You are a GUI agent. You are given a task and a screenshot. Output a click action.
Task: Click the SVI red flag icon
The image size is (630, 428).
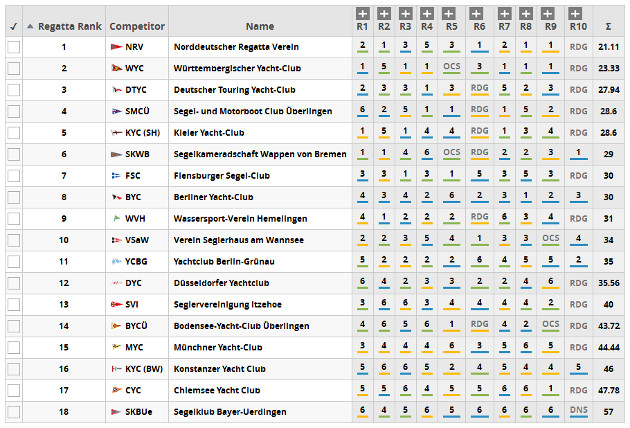pyautogui.click(x=116, y=305)
